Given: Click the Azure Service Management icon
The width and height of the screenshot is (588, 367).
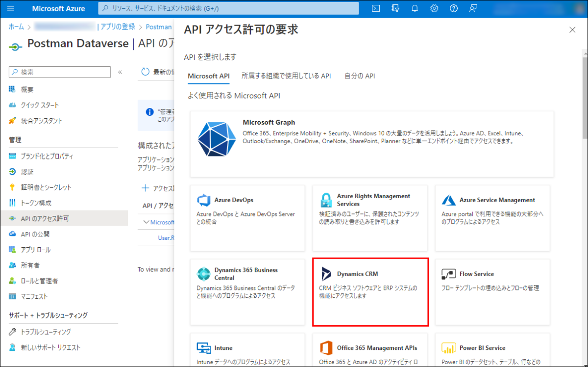Looking at the screenshot, I should coord(448,200).
